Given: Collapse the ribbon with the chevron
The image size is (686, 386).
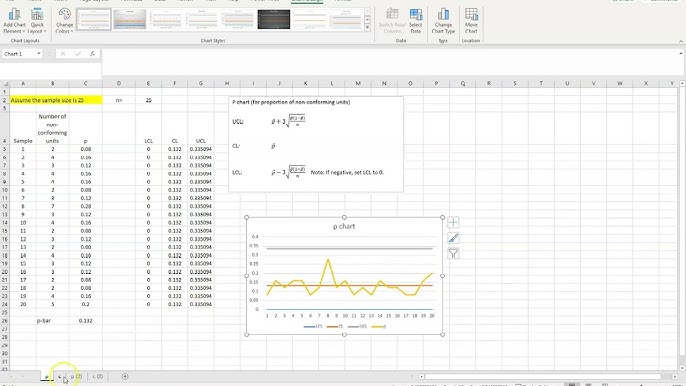Looking at the screenshot, I should (681, 41).
